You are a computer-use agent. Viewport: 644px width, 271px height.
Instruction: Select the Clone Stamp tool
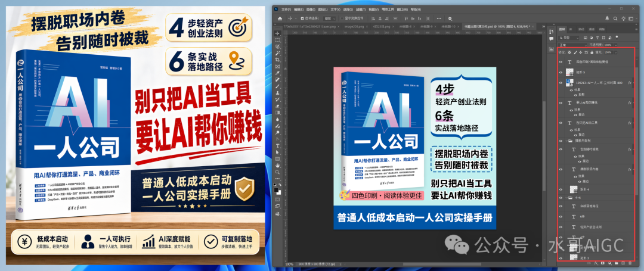[277, 93]
